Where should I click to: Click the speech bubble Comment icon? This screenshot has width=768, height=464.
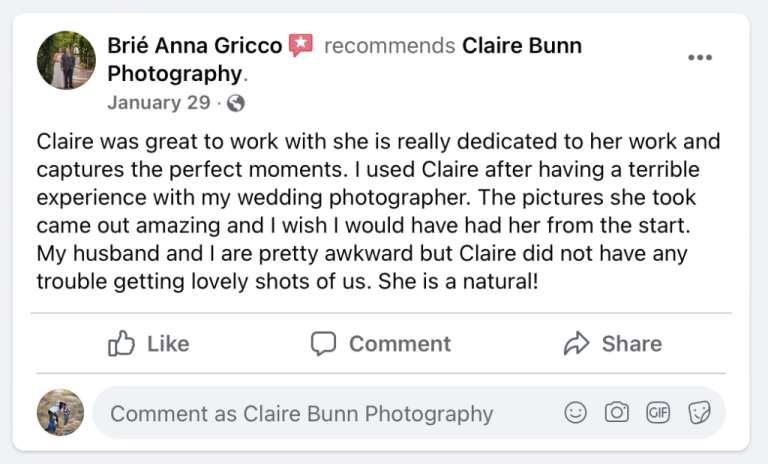coord(323,344)
